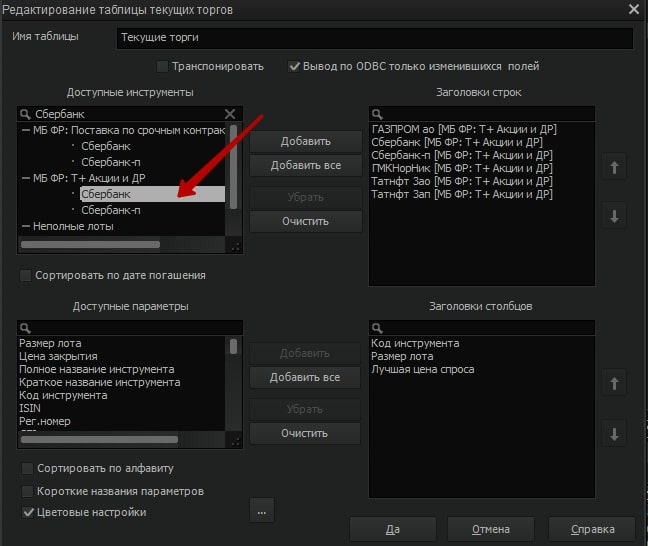Viewport: 648px width, 546px height.
Task: Click the column headers search field
Action: coord(482,328)
